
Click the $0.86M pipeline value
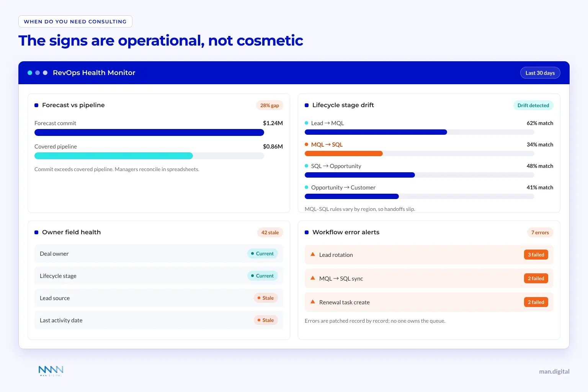coord(273,146)
